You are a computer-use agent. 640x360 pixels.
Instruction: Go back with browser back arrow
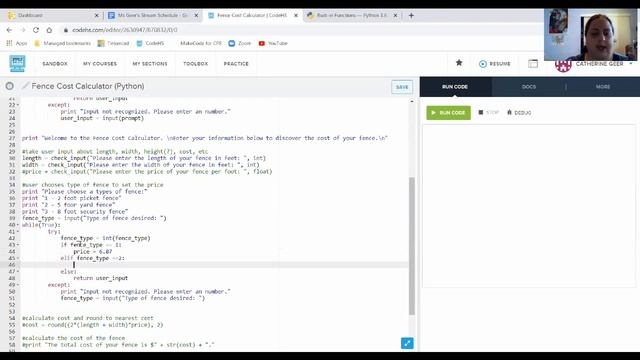coord(9,30)
